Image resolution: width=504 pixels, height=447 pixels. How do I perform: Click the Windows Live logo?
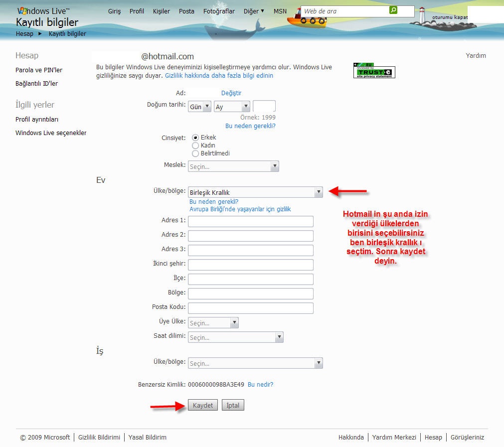tap(43, 11)
